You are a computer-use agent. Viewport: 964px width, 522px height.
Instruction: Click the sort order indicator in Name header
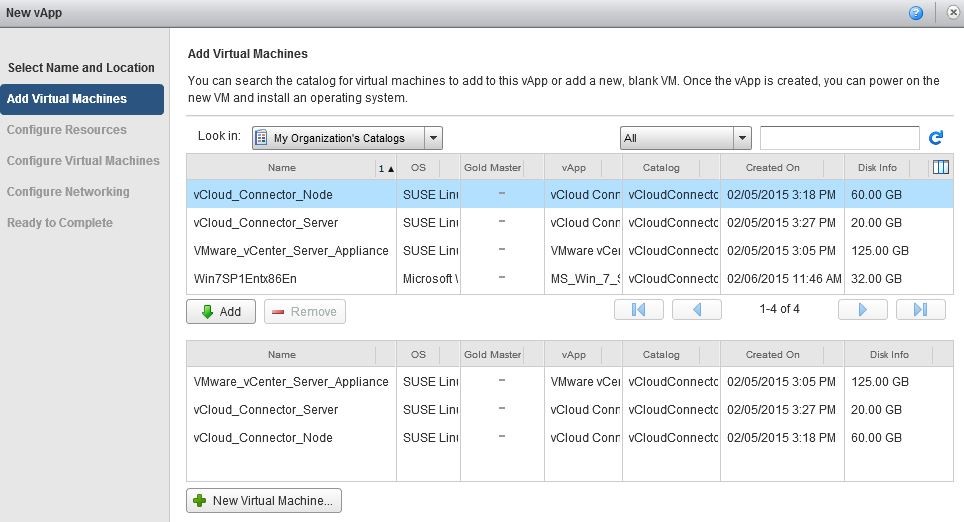point(386,168)
